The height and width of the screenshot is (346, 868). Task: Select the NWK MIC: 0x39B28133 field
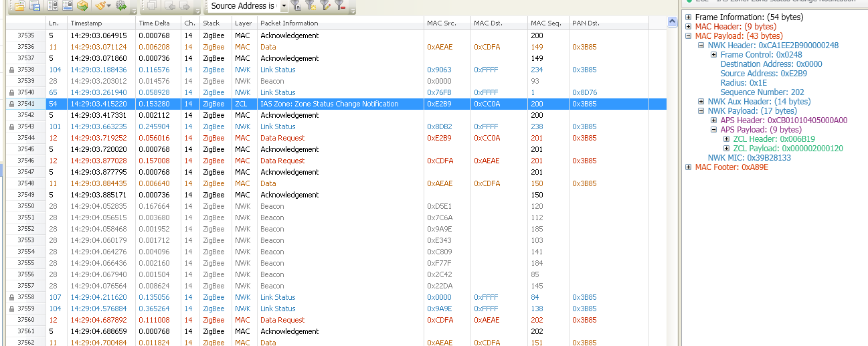click(x=750, y=158)
